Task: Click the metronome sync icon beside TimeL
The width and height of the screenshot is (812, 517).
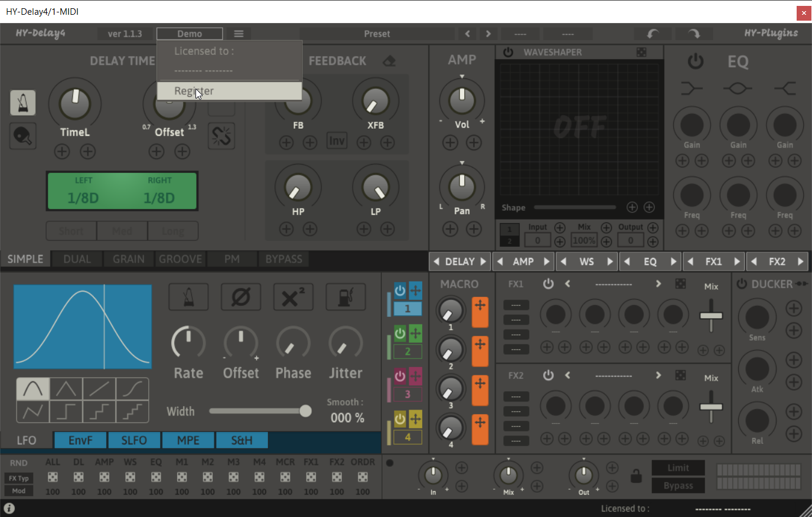Action: click(x=22, y=103)
